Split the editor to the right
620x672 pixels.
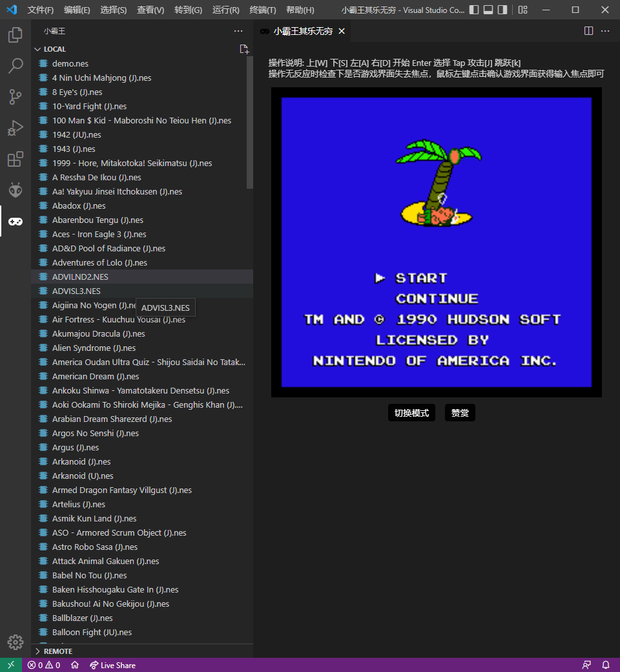click(589, 31)
